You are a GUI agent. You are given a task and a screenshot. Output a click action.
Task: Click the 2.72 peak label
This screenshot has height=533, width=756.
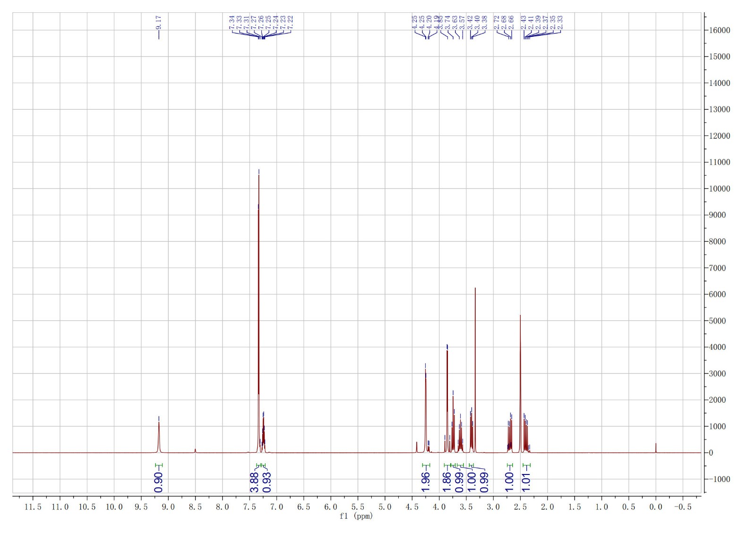(497, 22)
